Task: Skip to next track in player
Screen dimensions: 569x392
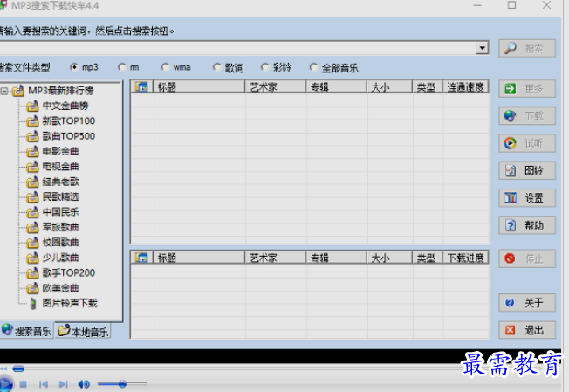Action: point(64,384)
